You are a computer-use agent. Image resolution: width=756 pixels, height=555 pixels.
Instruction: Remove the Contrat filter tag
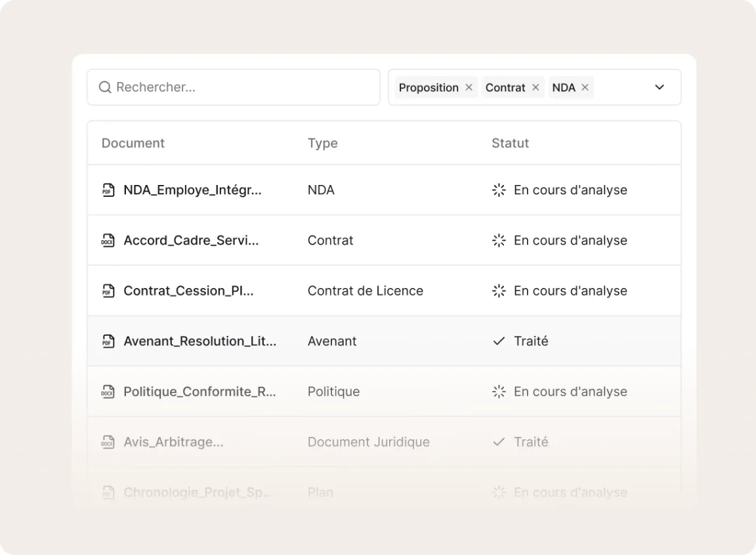[x=535, y=87]
